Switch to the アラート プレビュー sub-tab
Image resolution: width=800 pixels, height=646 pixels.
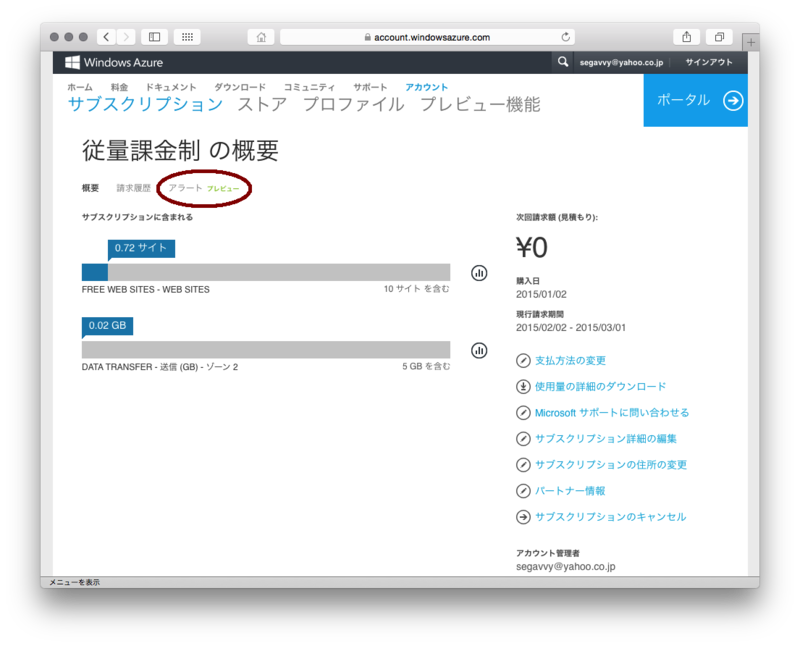[x=204, y=188]
